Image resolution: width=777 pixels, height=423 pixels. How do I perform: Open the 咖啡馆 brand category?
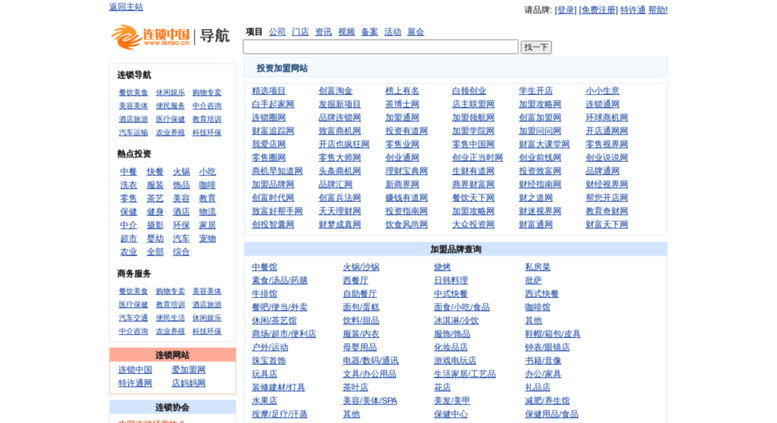tap(538, 308)
